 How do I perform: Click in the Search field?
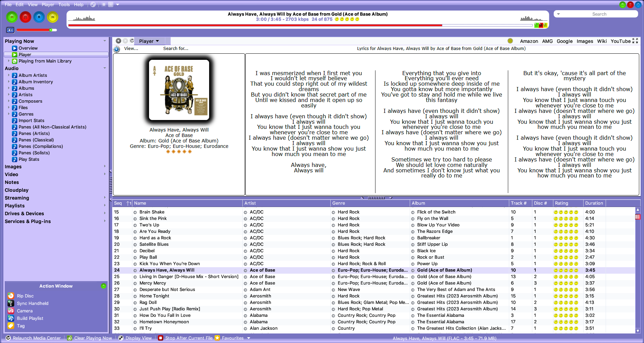tap(599, 14)
